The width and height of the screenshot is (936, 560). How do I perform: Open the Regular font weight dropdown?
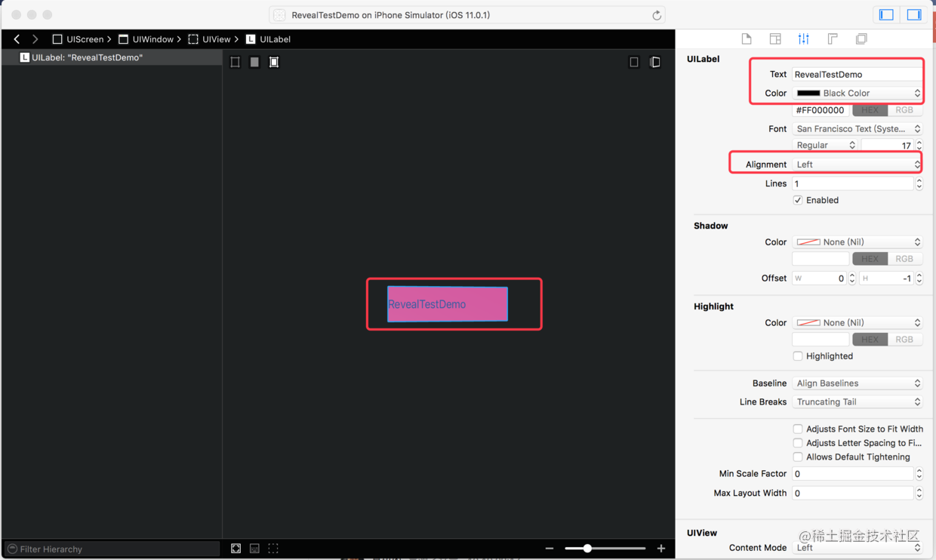(825, 145)
